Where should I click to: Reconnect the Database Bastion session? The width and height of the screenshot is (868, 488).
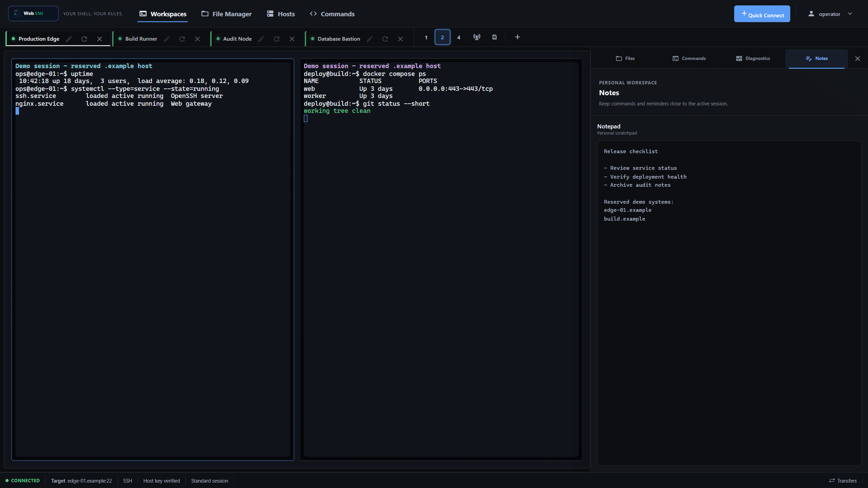click(x=385, y=39)
